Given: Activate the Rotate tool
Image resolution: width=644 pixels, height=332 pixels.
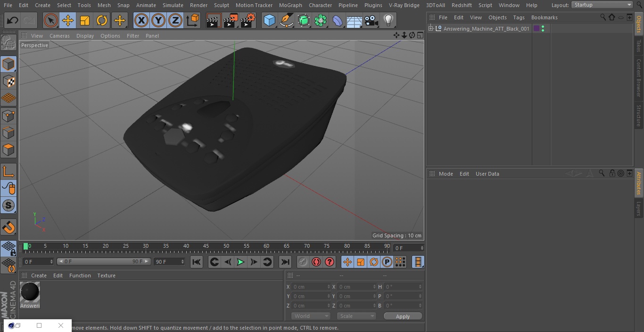Looking at the screenshot, I should (102, 20).
